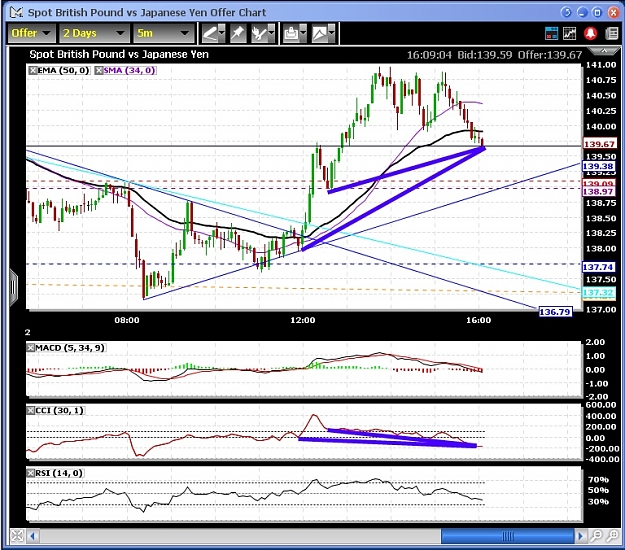Viewport: 625px width, 550px height.
Task: Click the Offer:139.67 quote text
Action: [550, 55]
